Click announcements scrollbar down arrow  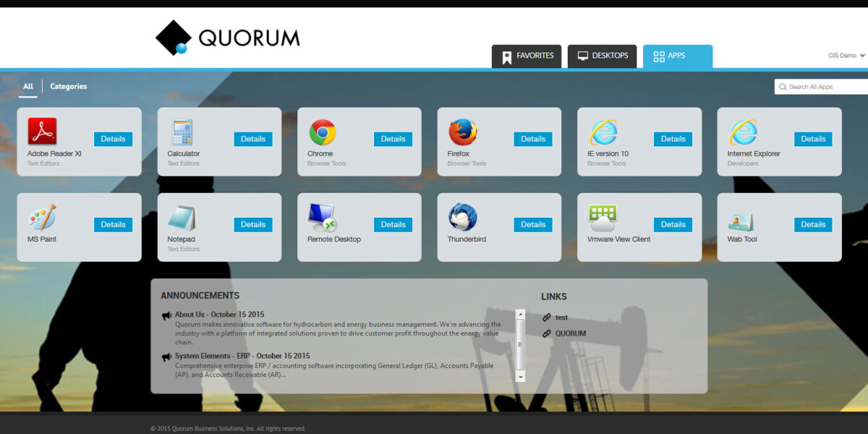520,377
